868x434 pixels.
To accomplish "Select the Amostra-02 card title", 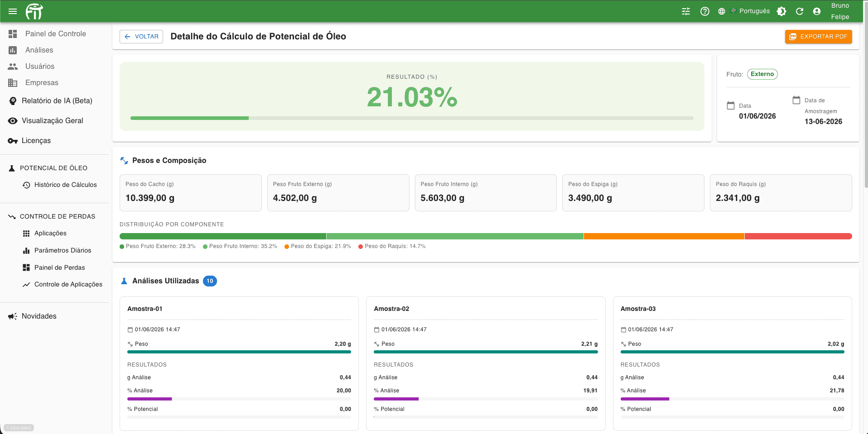I will tap(391, 309).
